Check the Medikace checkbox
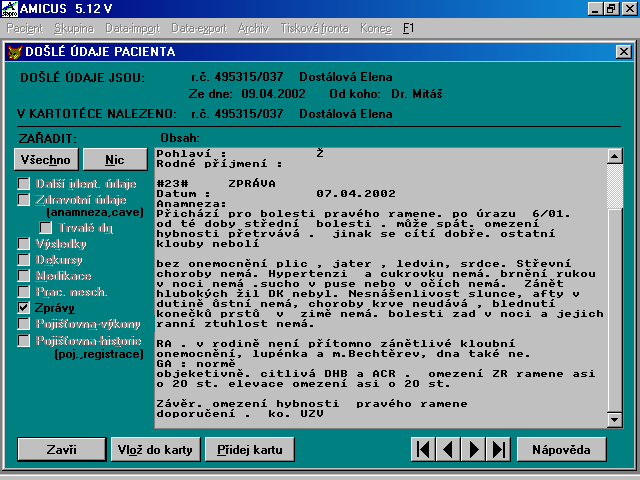The width and height of the screenshot is (640, 480). pyautogui.click(x=24, y=275)
